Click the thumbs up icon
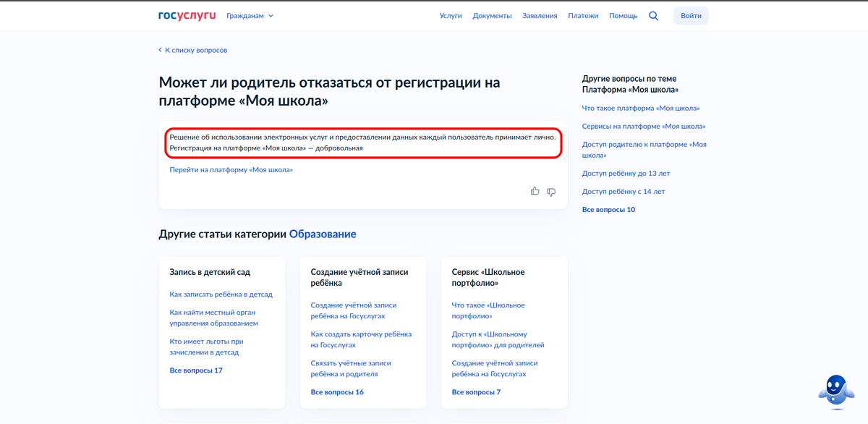The image size is (868, 424). click(535, 191)
